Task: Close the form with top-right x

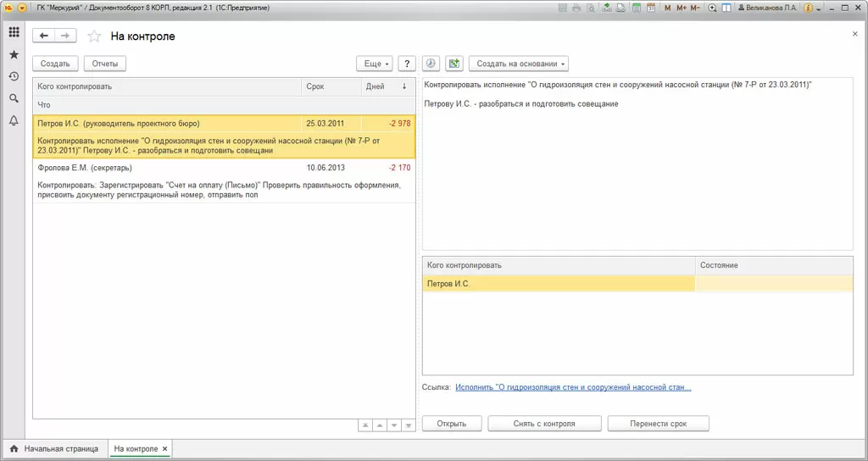Action: 854,34
